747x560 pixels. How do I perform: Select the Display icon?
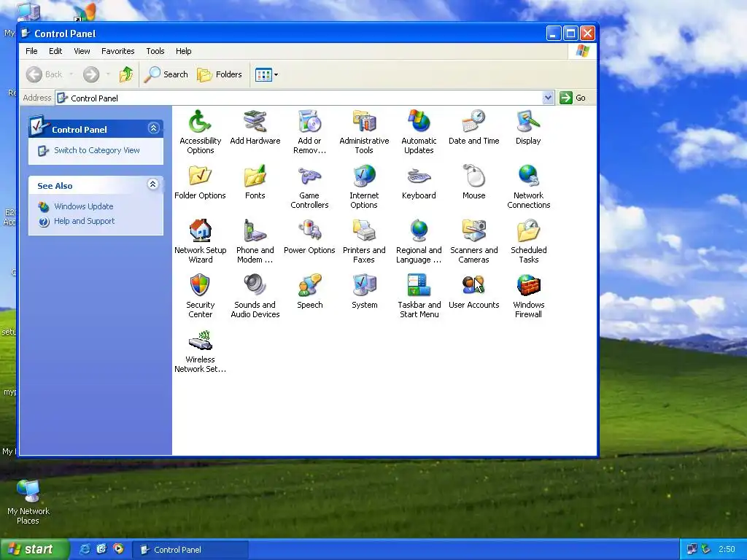pyautogui.click(x=528, y=127)
